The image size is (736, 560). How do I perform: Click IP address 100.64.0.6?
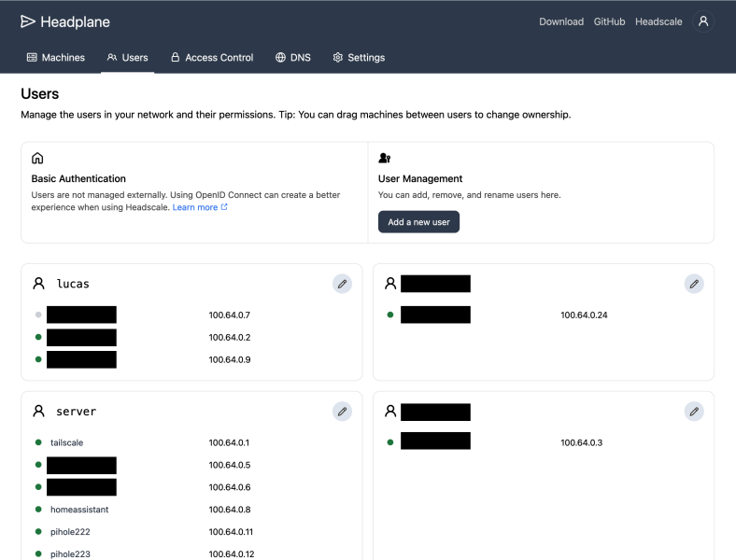230,487
